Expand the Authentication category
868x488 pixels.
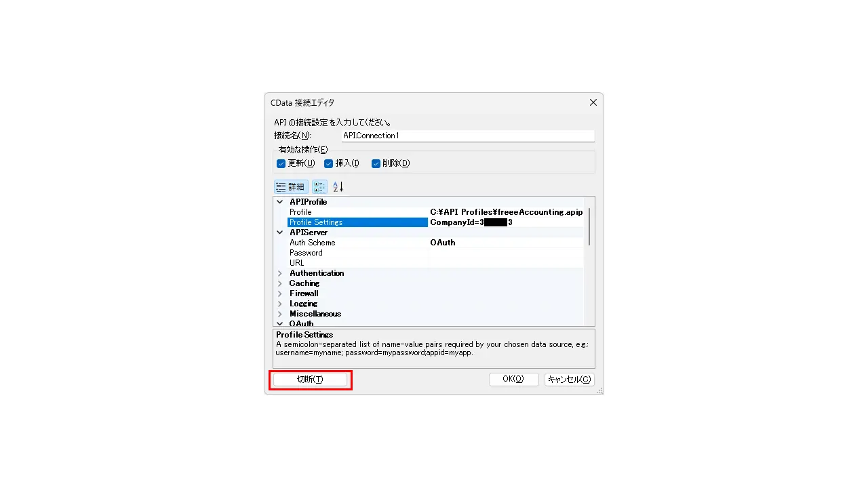(x=280, y=273)
